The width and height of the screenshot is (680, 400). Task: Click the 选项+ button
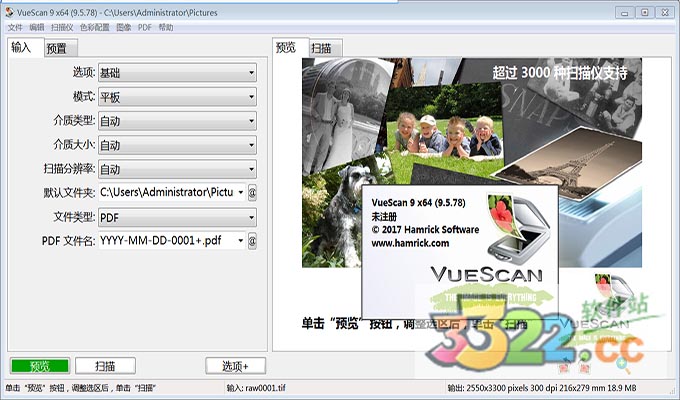coord(235,366)
